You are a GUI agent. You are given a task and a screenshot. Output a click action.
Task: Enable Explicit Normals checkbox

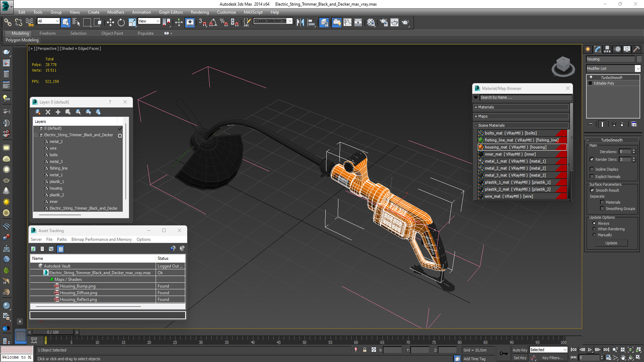(592, 177)
